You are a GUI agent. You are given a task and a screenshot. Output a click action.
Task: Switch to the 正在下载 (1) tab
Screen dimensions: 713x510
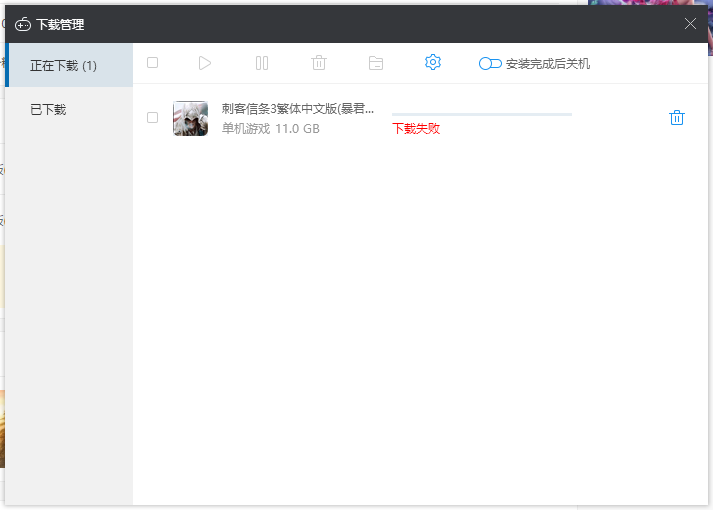69,65
